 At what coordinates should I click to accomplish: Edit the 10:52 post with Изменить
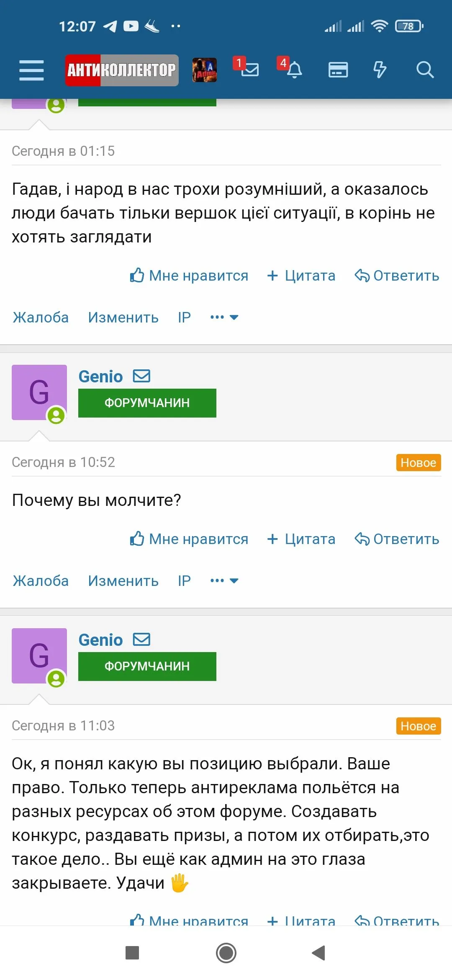123,581
